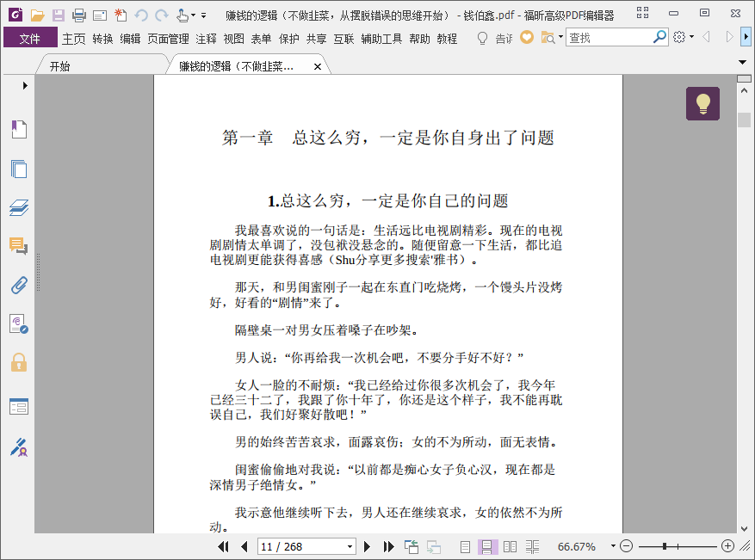Close the 赚钱的逻辑 document tab
The width and height of the screenshot is (755, 560).
click(x=318, y=66)
